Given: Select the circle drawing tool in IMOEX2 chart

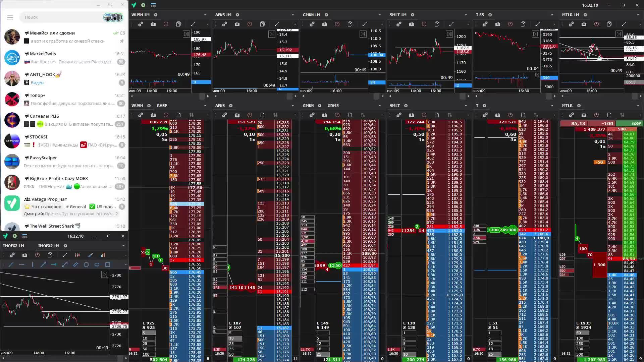Looking at the screenshot, I should click(x=86, y=264).
